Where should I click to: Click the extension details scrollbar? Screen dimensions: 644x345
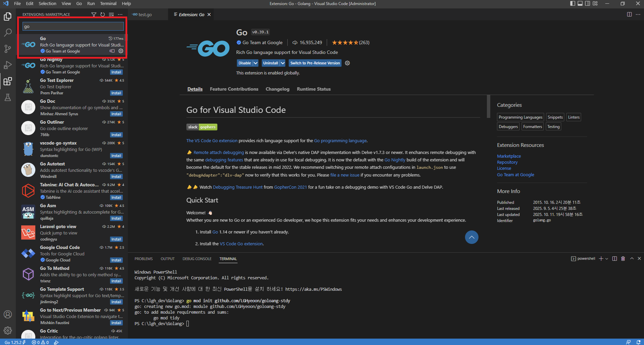coord(489,106)
